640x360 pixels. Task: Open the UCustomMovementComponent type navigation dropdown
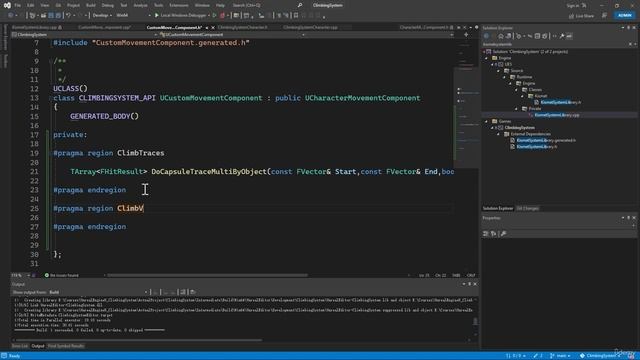coord(232,35)
